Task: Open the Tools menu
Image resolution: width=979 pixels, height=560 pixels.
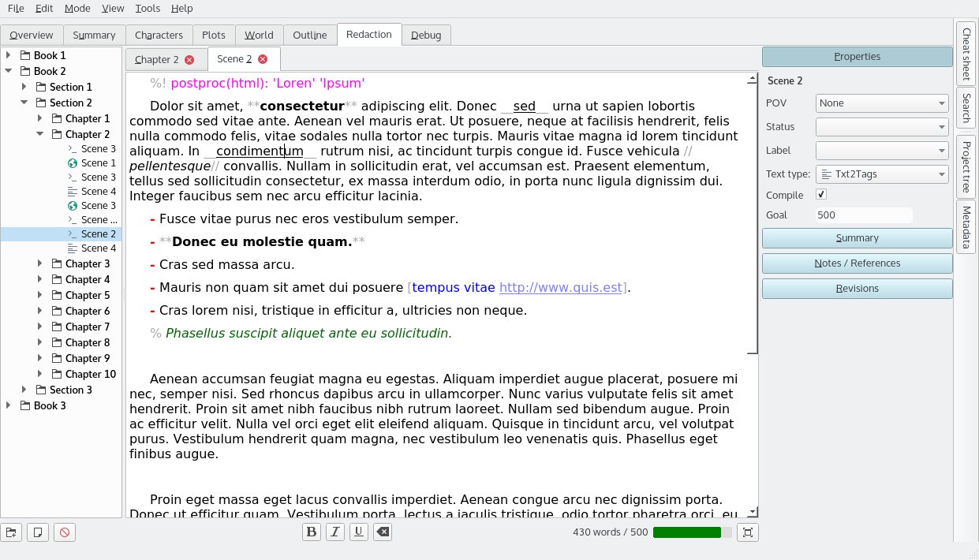Action: (148, 9)
